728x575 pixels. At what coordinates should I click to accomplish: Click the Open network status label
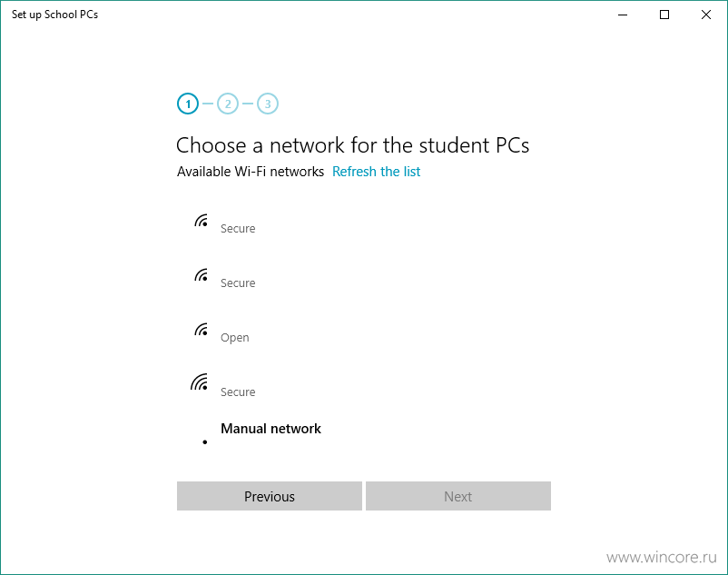234,337
